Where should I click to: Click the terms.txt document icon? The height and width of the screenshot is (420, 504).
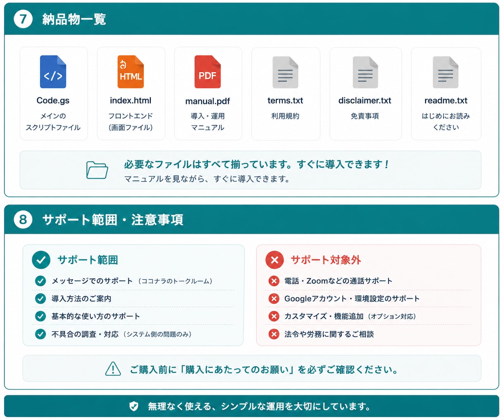coord(285,72)
